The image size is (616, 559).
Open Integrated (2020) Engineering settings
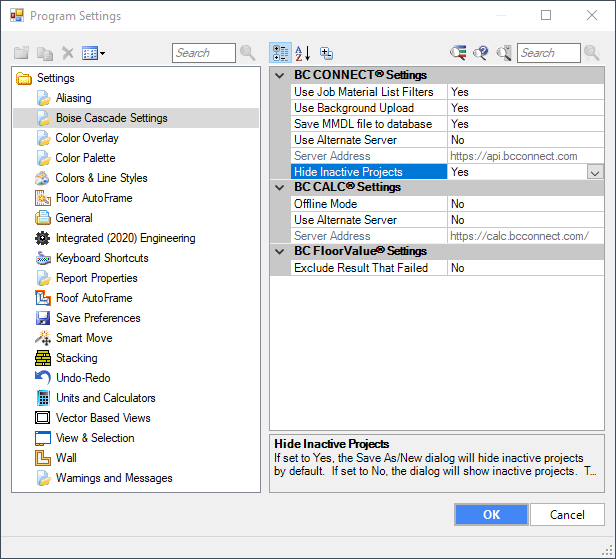click(x=125, y=238)
